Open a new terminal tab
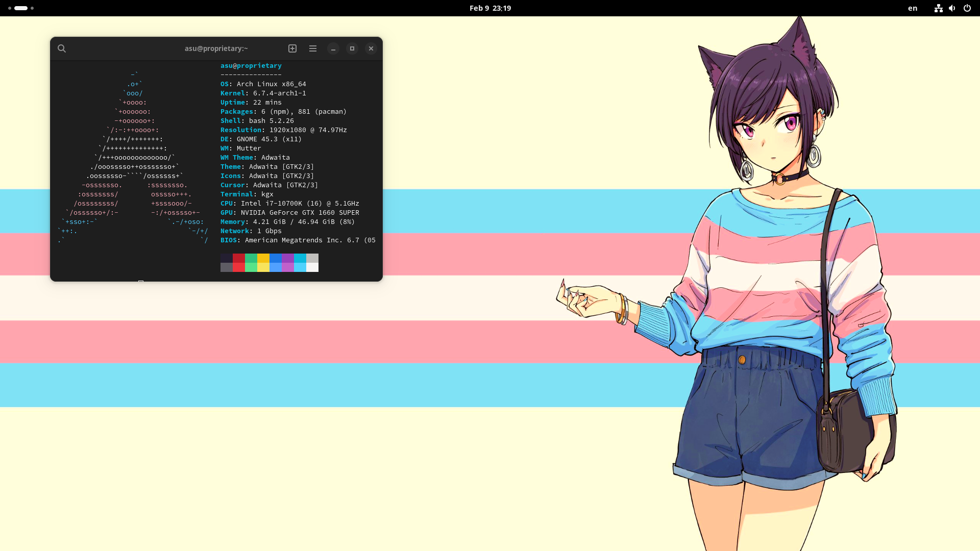 click(x=292, y=48)
